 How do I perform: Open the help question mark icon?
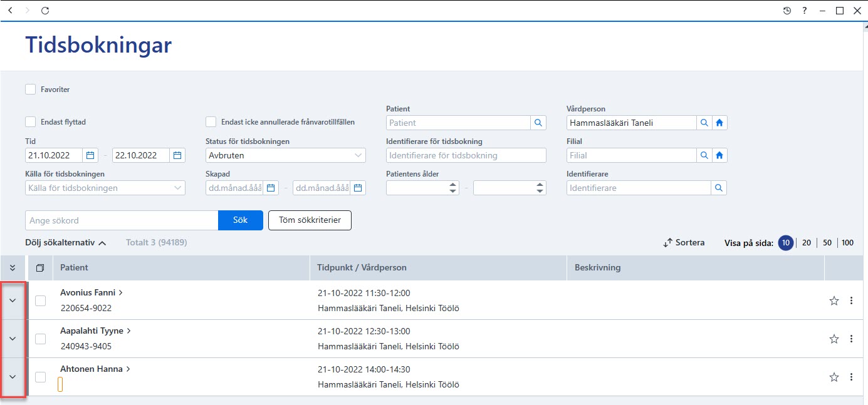(x=805, y=11)
